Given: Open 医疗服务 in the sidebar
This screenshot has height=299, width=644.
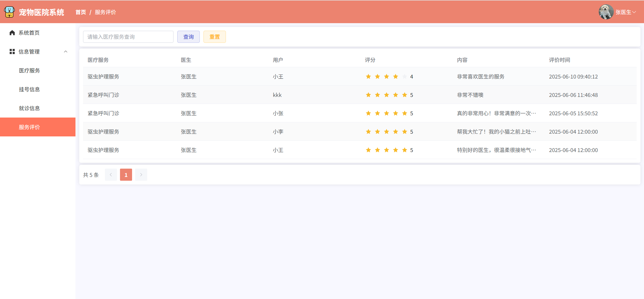Looking at the screenshot, I should tap(29, 70).
